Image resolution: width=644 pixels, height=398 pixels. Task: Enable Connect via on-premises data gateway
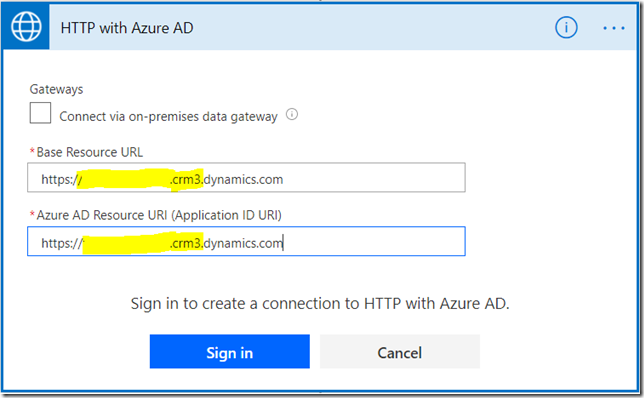[x=40, y=113]
